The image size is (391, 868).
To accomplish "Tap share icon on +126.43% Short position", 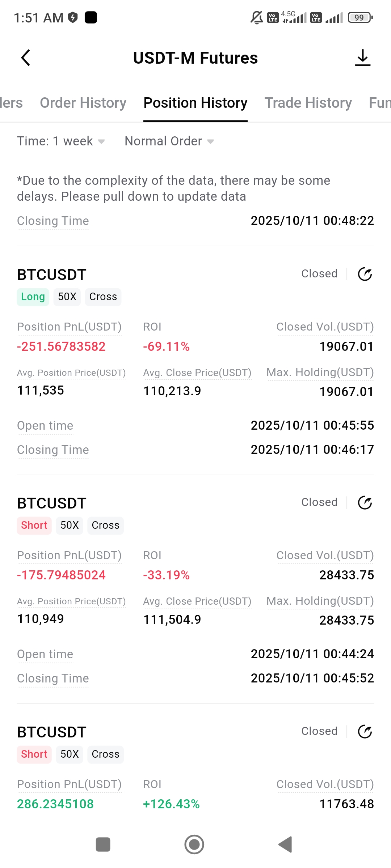I will tap(365, 732).
